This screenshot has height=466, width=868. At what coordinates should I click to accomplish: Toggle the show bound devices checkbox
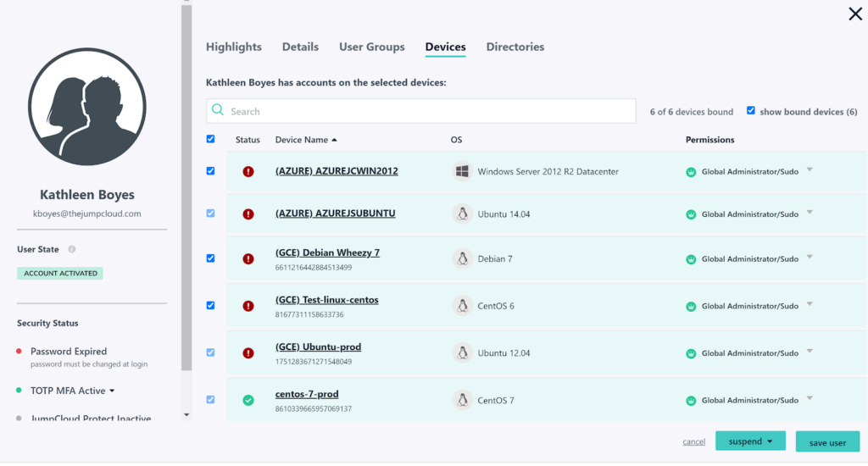click(x=751, y=111)
